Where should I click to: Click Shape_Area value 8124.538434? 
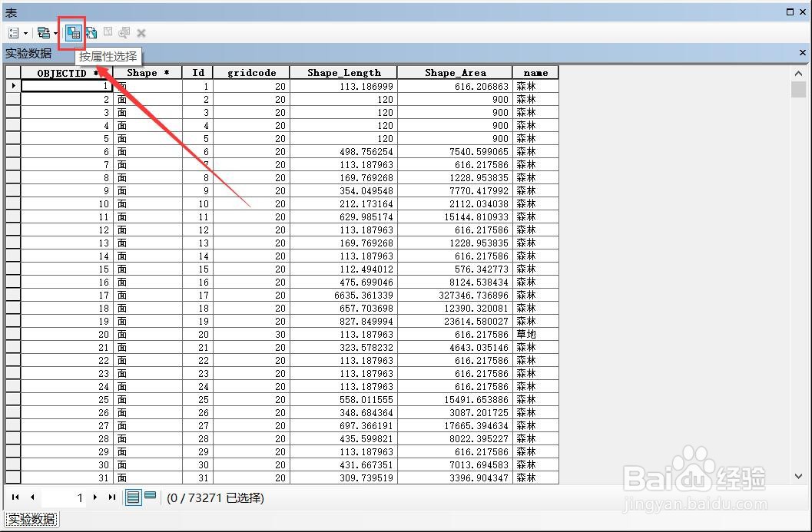tap(456, 282)
